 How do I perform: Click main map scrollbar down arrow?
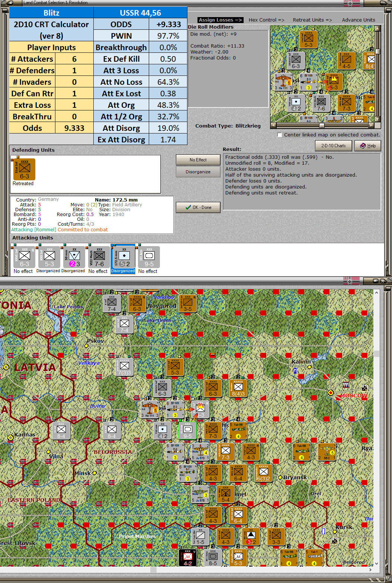[376, 563]
